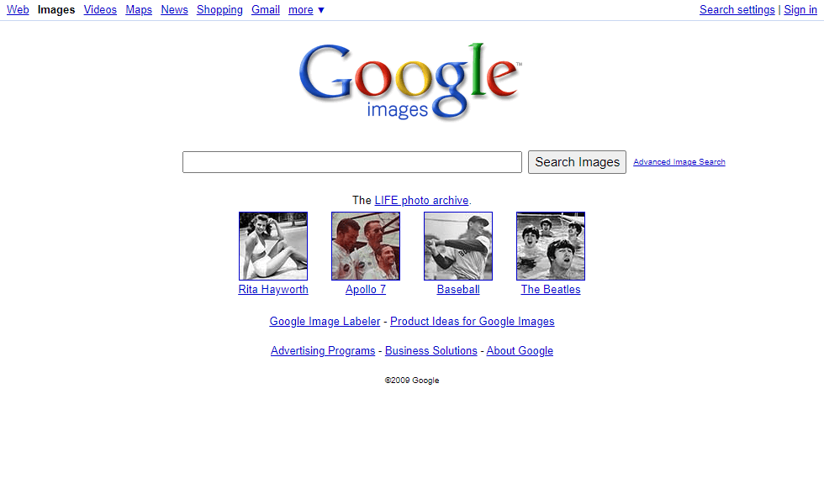Focus the image search text box

[x=352, y=161]
